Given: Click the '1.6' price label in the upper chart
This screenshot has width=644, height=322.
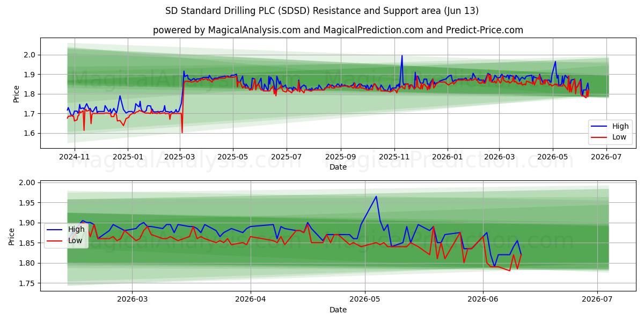Looking at the screenshot, I should coord(30,134).
